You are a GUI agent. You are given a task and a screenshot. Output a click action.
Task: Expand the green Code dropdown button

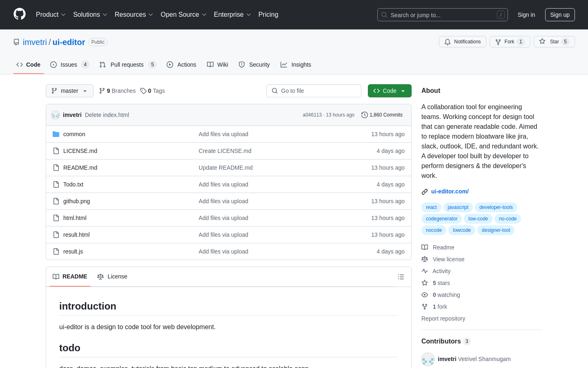click(x=390, y=91)
